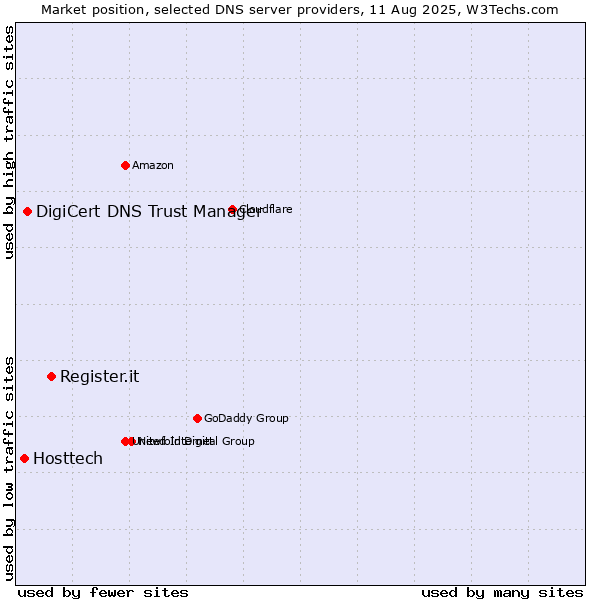Screen dimensions: 600x600
Task: Select the Cloudflare red data point
Action: click(x=233, y=210)
